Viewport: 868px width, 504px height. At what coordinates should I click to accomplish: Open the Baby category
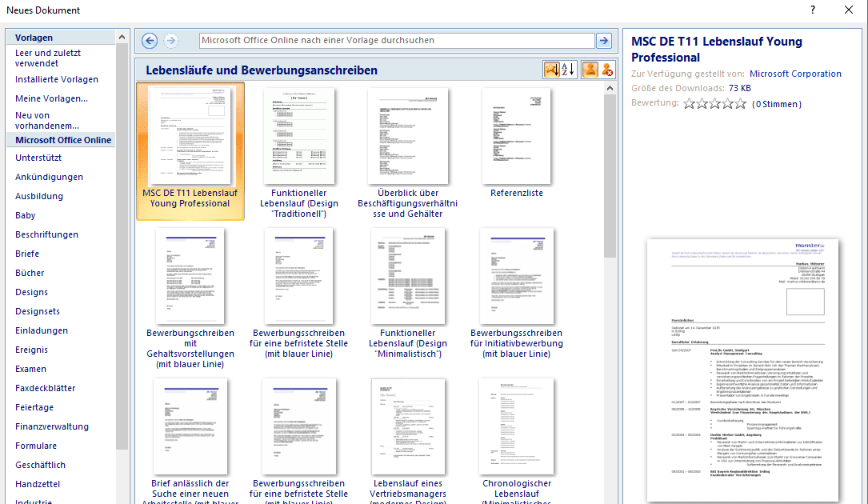[26, 215]
